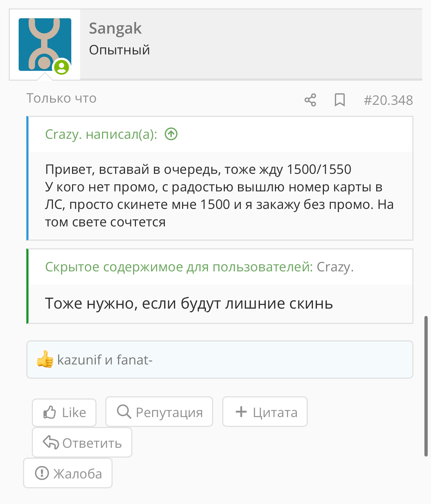Image resolution: width=431 pixels, height=504 pixels.
Task: Click Crazy. in hidden content header
Action: click(x=335, y=267)
